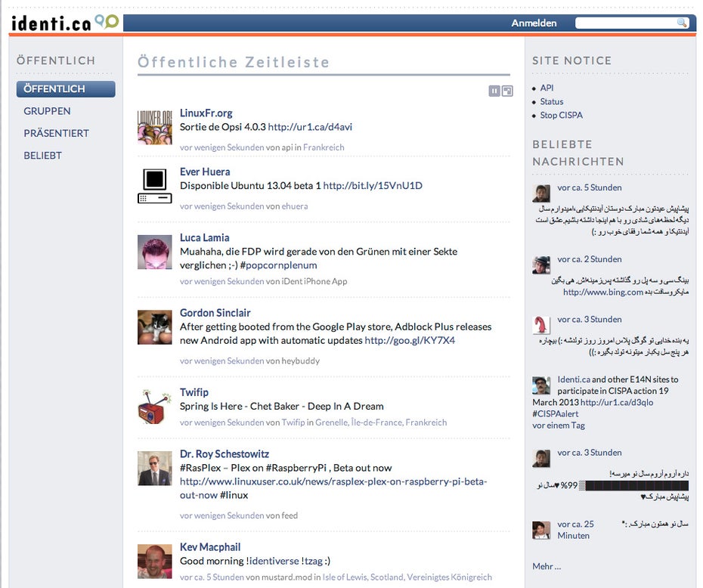Image resolution: width=703 pixels, height=588 pixels.
Task: Click Mehr to show more notices
Action: pyautogui.click(x=547, y=566)
